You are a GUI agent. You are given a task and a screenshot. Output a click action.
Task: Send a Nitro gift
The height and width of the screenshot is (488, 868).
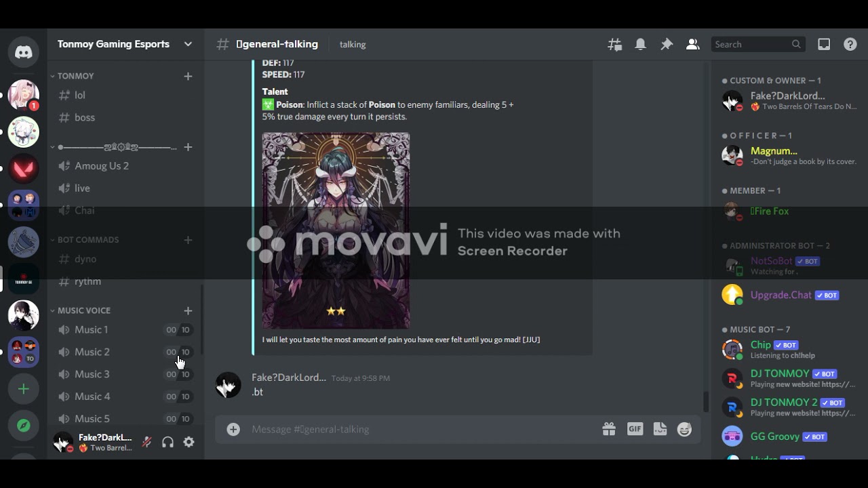609,429
